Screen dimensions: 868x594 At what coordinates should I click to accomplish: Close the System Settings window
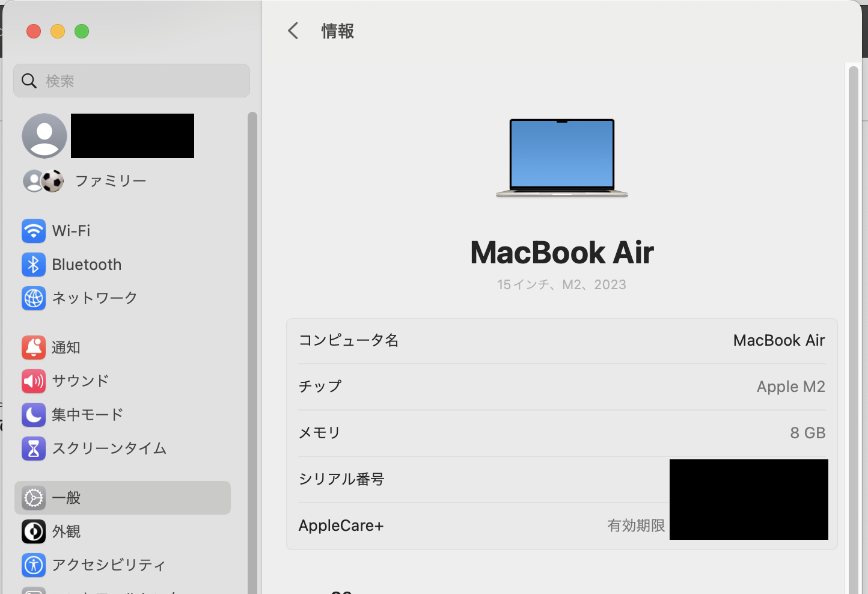pyautogui.click(x=34, y=31)
